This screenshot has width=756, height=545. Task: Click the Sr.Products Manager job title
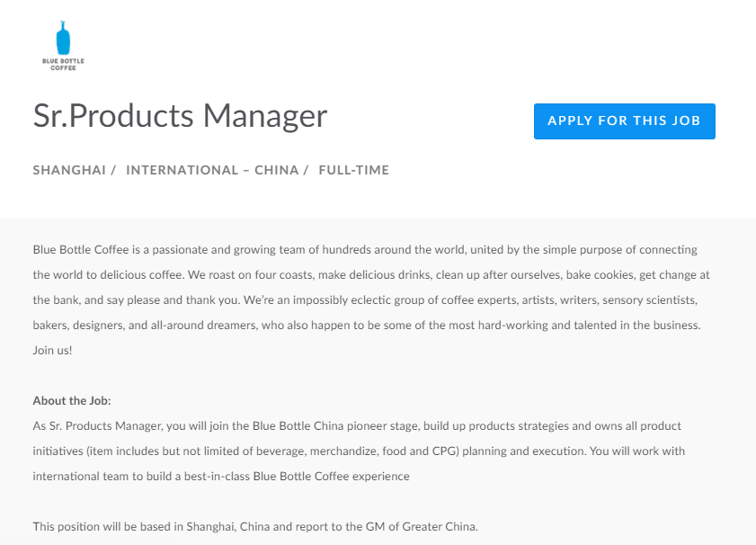180,116
